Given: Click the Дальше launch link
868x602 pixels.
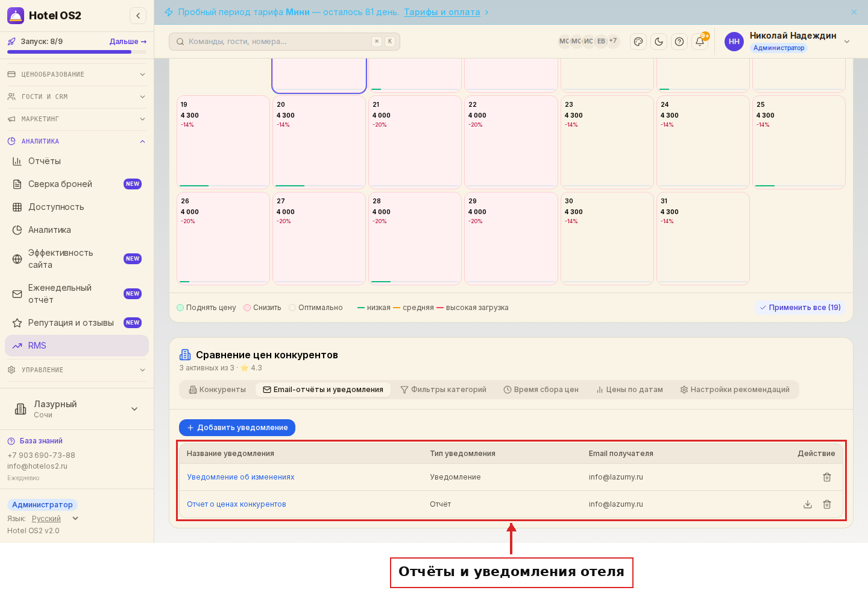Looking at the screenshot, I should (128, 42).
